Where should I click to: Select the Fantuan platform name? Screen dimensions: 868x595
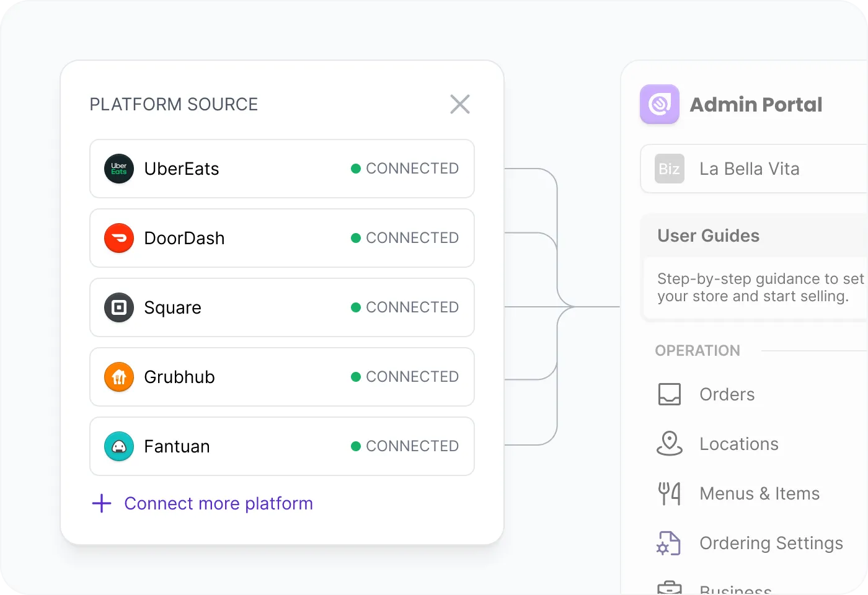(177, 446)
